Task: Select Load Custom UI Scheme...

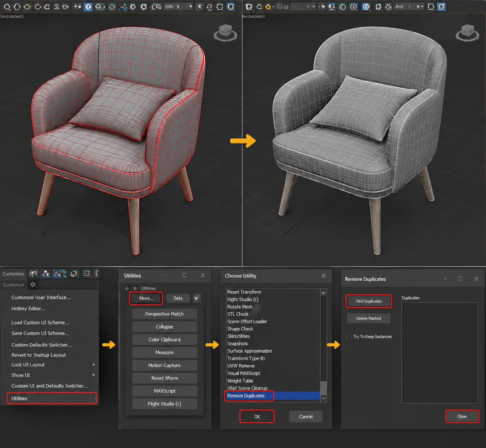Action: click(40, 323)
